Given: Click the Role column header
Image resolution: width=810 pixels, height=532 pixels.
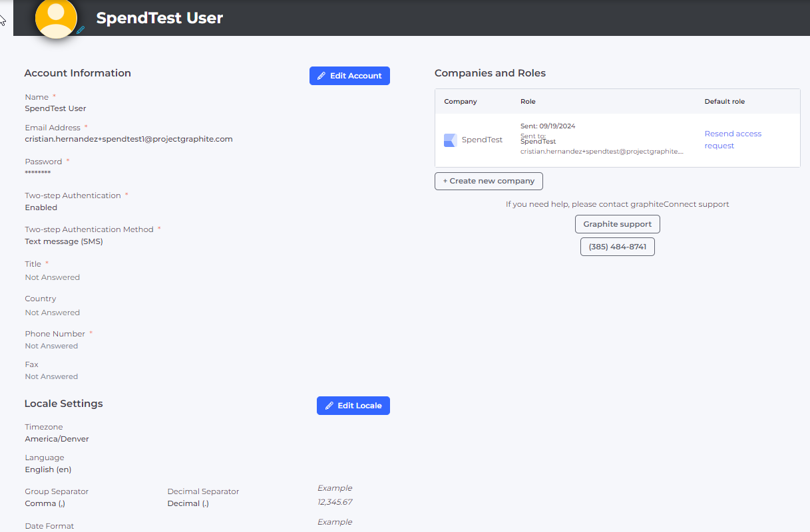Looking at the screenshot, I should [x=528, y=102].
